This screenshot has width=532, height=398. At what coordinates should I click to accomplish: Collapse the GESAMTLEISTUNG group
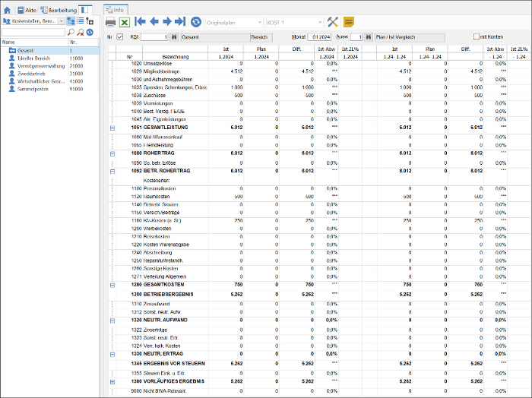pos(112,128)
